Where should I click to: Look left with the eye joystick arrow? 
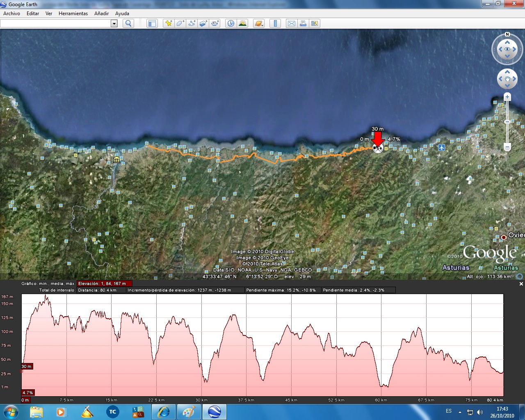tap(500, 49)
